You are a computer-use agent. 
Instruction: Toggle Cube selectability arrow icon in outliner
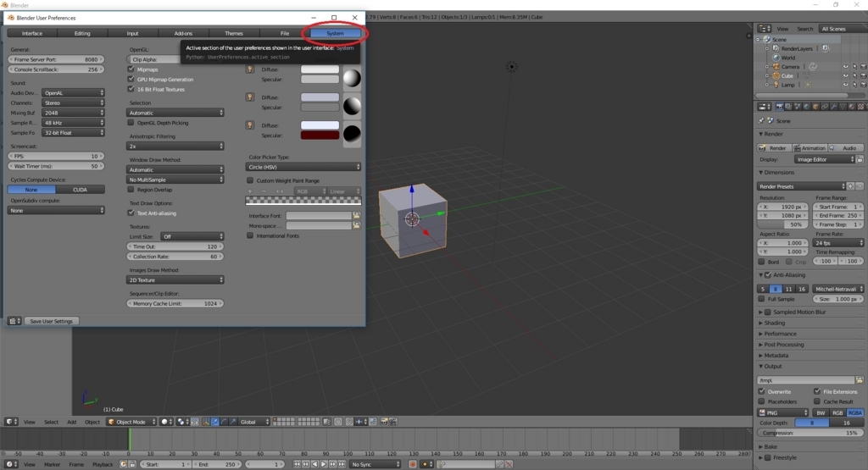click(x=854, y=75)
